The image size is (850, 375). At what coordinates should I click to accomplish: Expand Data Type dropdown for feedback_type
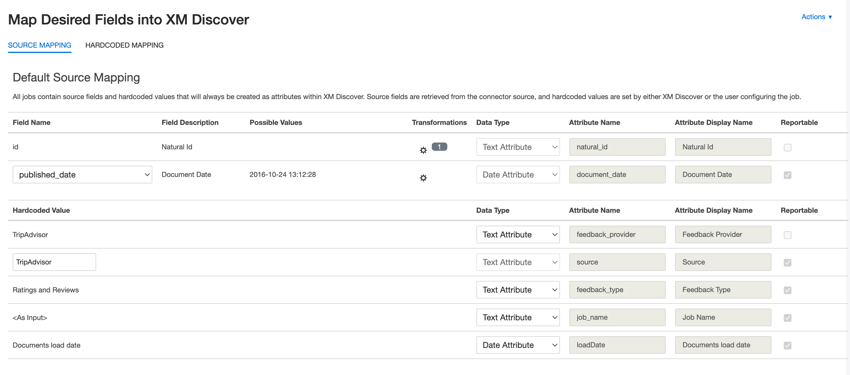[518, 290]
